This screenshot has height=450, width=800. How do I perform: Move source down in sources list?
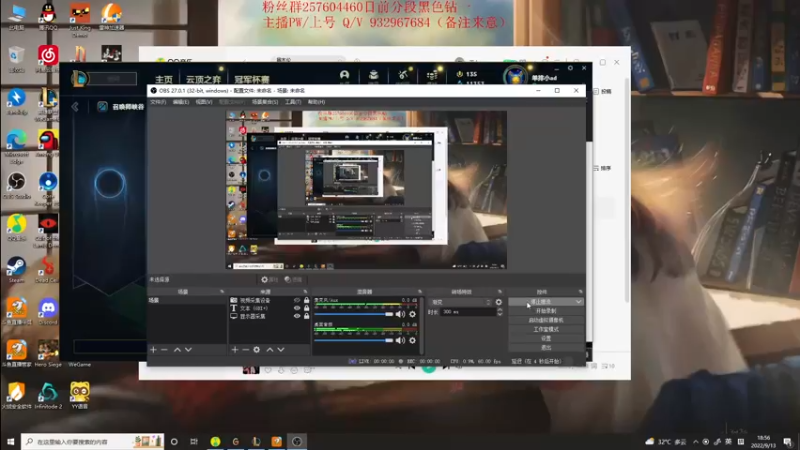coord(281,349)
